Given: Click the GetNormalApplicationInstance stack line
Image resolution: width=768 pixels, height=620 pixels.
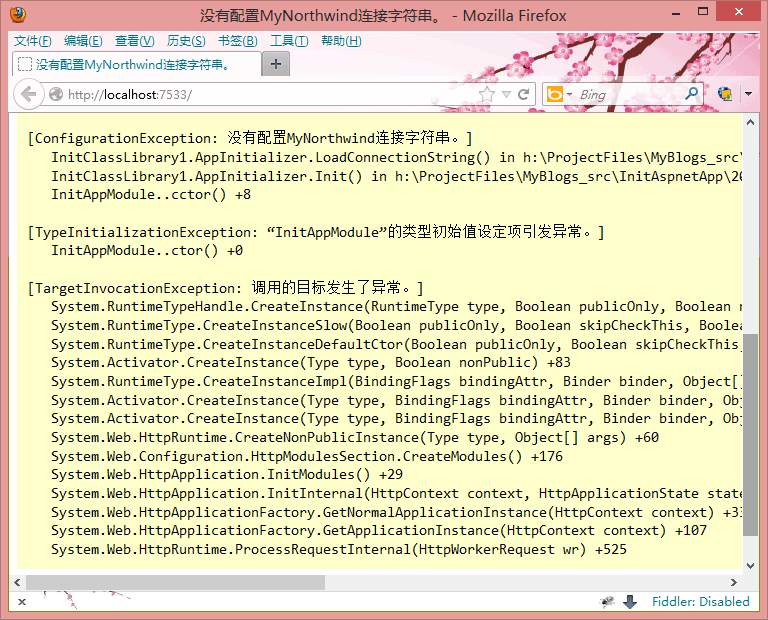Looking at the screenshot, I should tap(397, 512).
